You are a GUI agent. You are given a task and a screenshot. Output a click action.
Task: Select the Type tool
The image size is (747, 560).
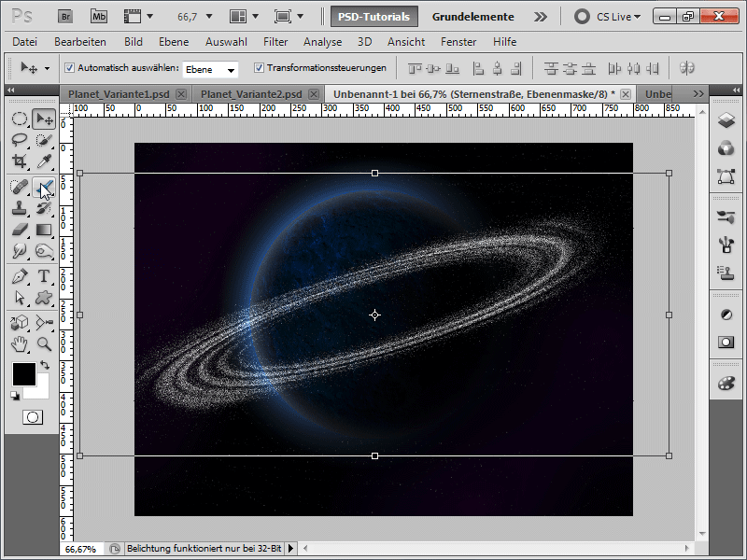(44, 276)
